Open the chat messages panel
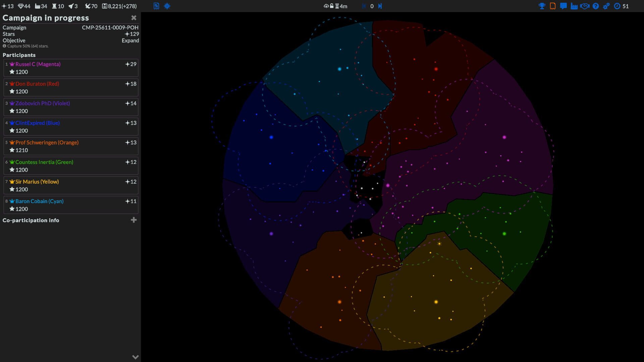644x362 pixels. [563, 6]
